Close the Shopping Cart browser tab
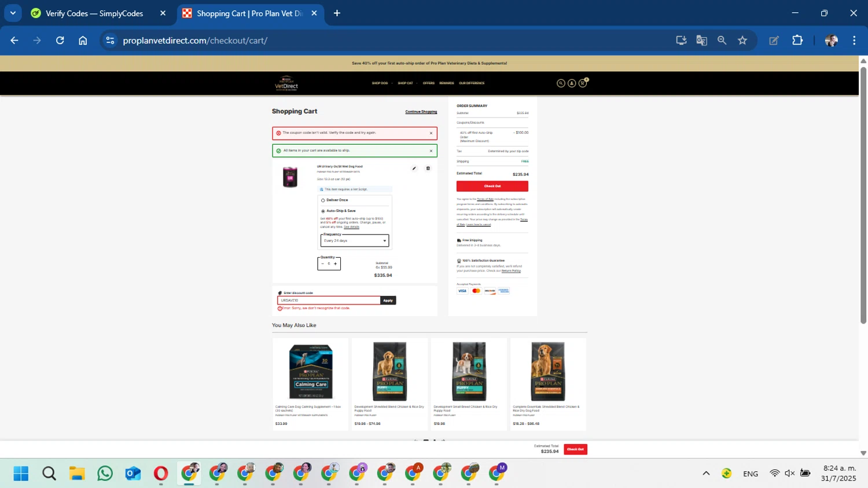 (x=314, y=13)
